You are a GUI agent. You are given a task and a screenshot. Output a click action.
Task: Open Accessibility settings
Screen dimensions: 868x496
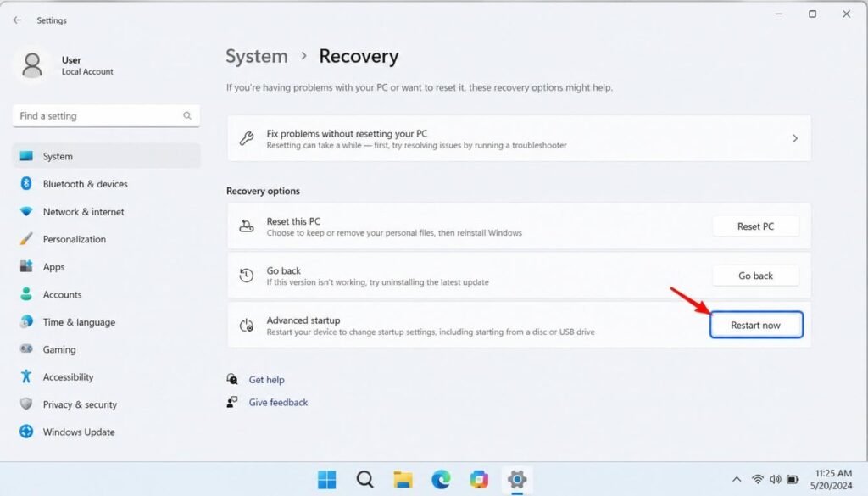pos(106,377)
